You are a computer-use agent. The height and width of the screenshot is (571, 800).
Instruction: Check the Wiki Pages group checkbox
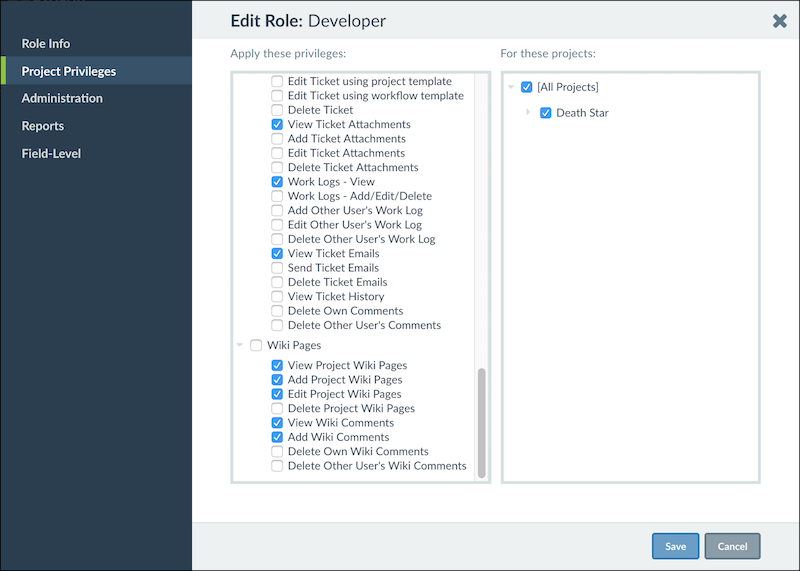[x=256, y=345]
